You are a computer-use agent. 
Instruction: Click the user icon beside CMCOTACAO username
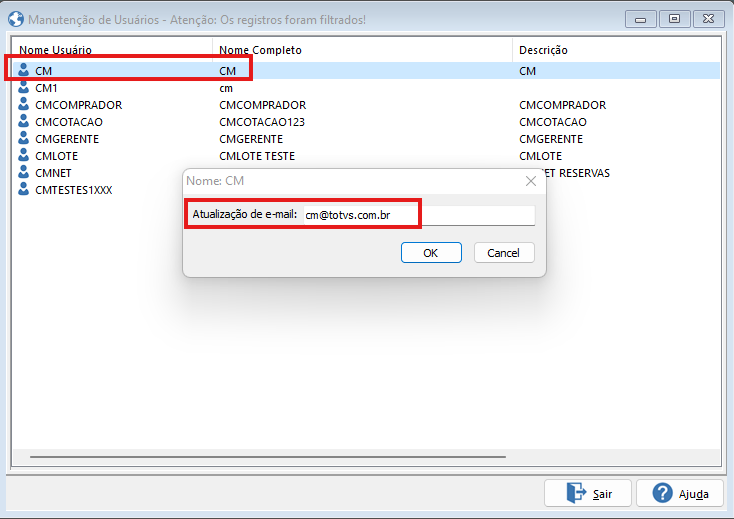[x=23, y=121]
